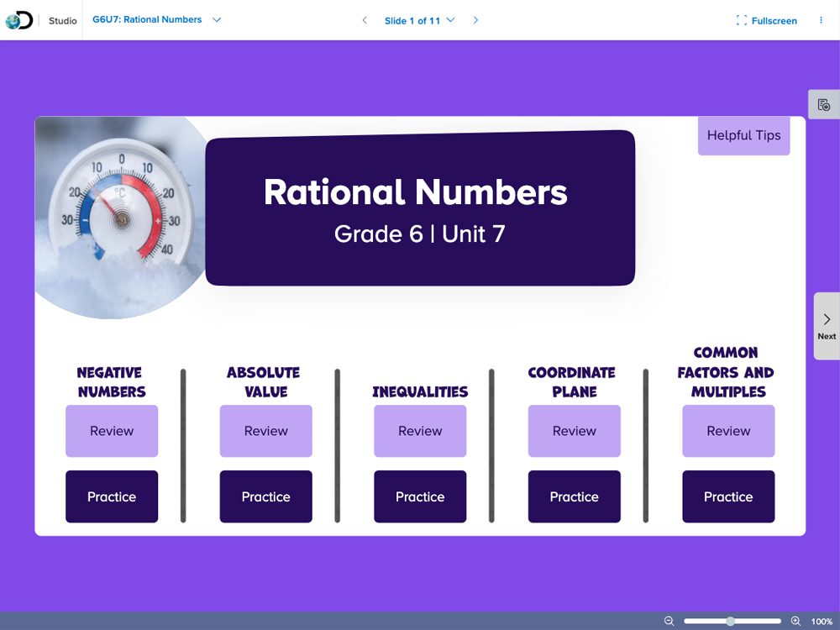Screen dimensions: 840x630
Task: Open Review for Coordinate Plane
Action: coord(574,431)
